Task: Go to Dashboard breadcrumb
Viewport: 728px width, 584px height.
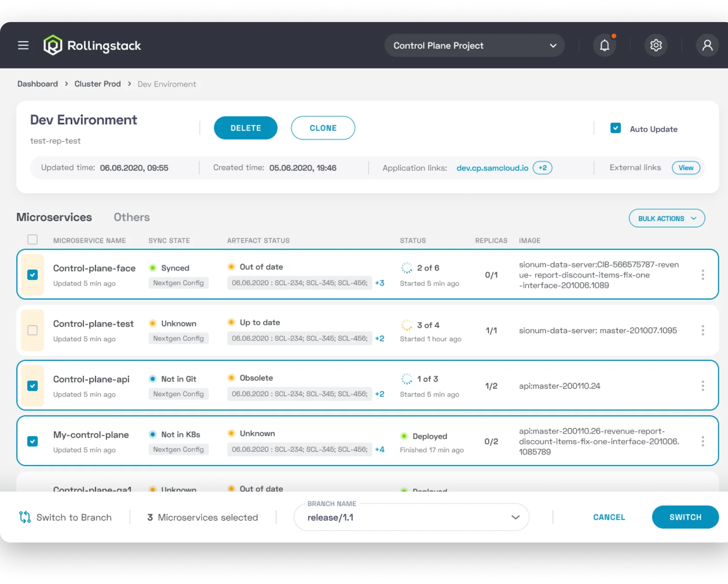Action: pos(38,84)
